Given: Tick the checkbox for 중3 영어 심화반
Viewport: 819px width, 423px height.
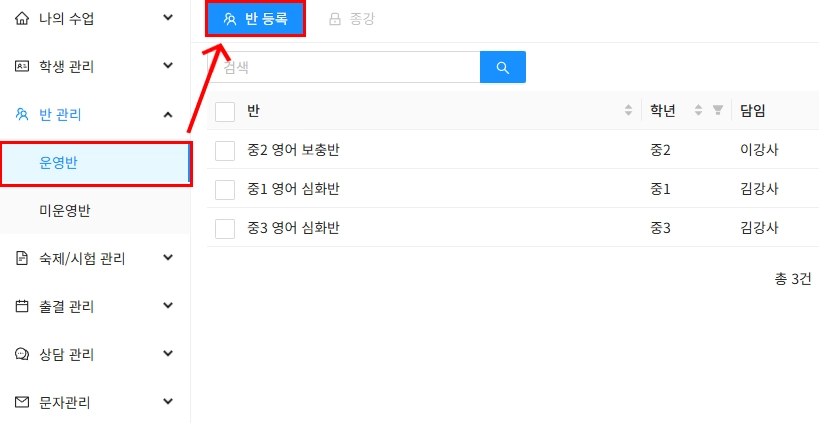Looking at the screenshot, I should point(225,228).
